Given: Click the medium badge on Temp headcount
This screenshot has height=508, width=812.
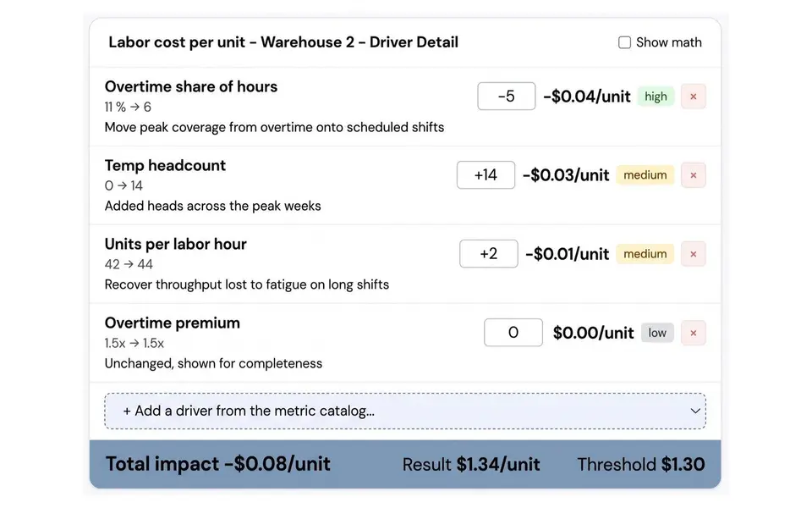Looking at the screenshot, I should click(x=645, y=175).
